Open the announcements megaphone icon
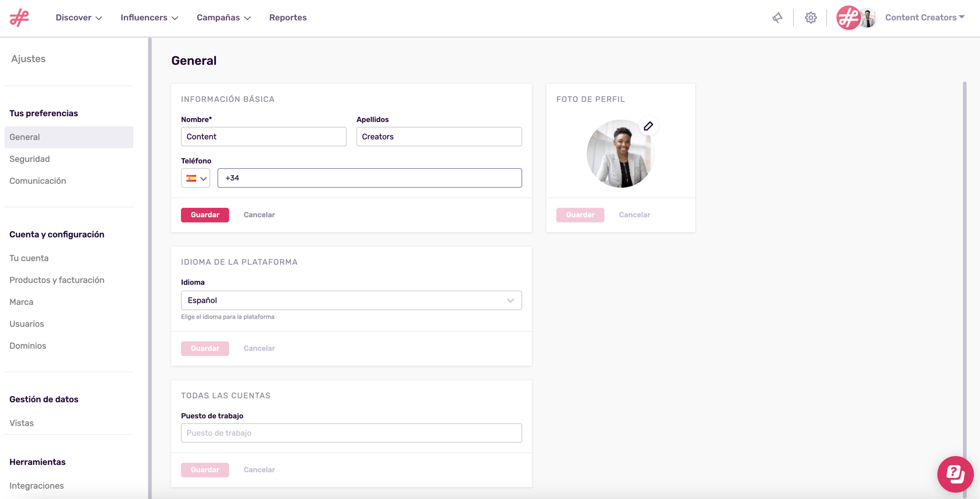Image resolution: width=980 pixels, height=499 pixels. pyautogui.click(x=777, y=18)
